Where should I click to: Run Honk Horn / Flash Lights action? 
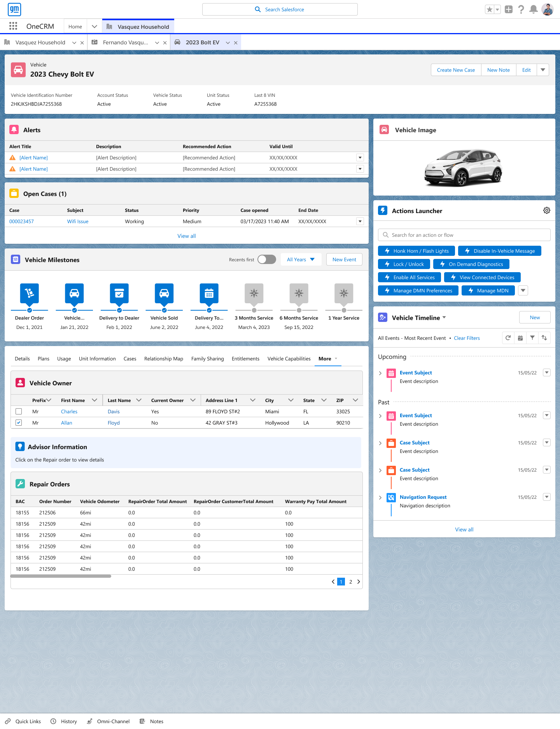416,251
